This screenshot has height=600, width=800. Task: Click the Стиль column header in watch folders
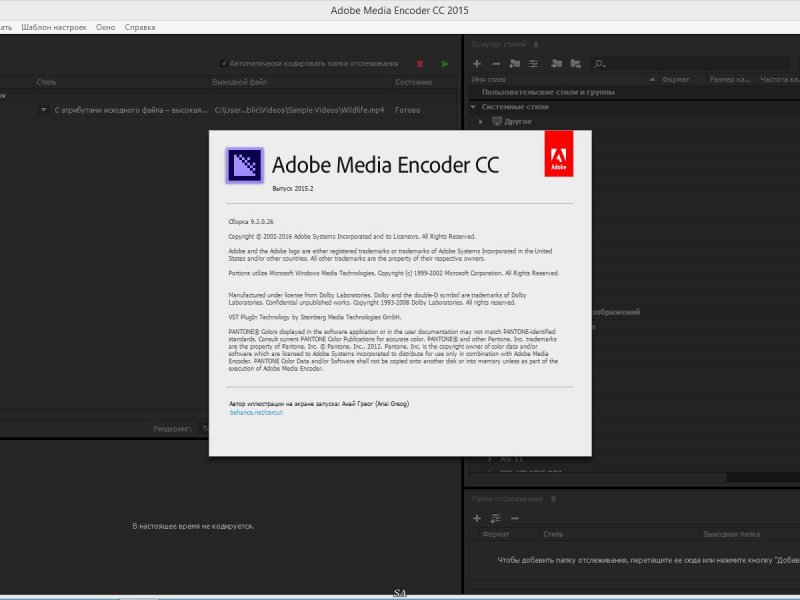point(553,534)
